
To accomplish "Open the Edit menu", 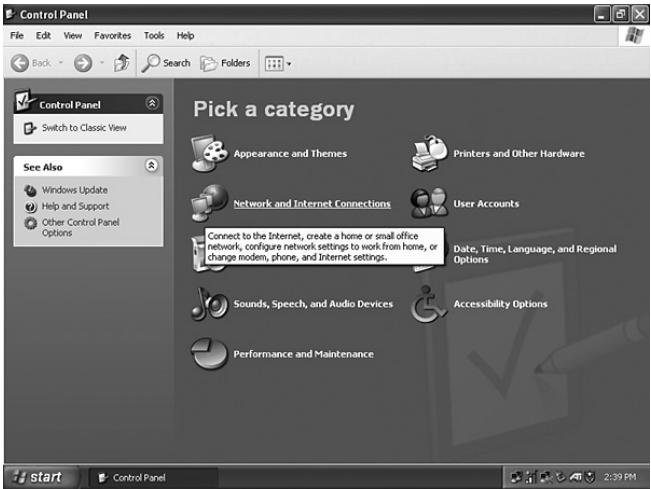I will pyautogui.click(x=43, y=36).
